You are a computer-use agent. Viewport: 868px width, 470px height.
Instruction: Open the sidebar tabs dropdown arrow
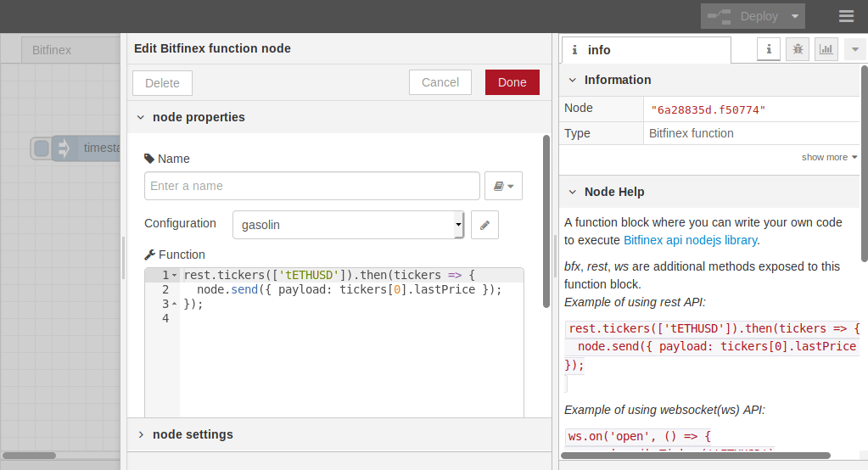pyautogui.click(x=854, y=49)
